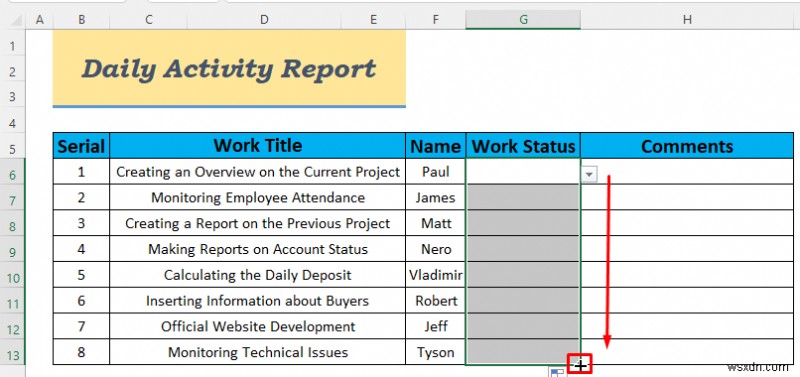800x377 pixels.
Task: Click the Daily Activity Report title
Action: (229, 68)
